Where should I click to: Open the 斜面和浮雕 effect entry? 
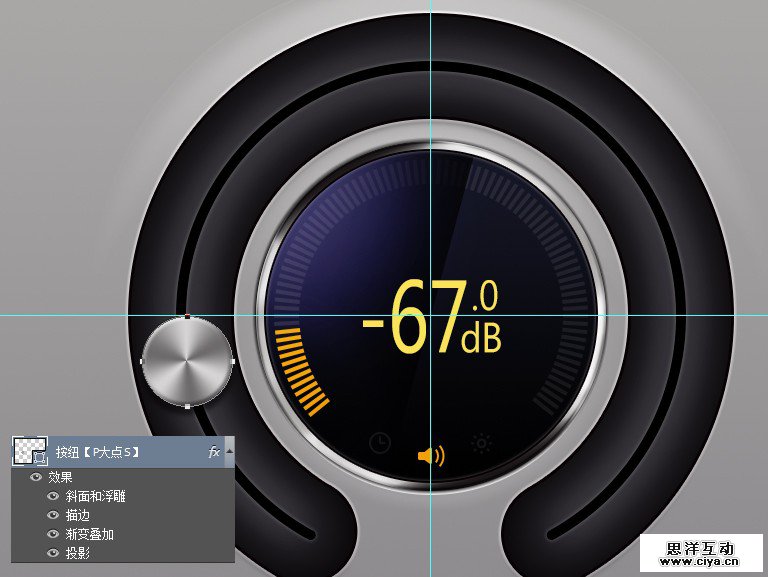tap(96, 496)
